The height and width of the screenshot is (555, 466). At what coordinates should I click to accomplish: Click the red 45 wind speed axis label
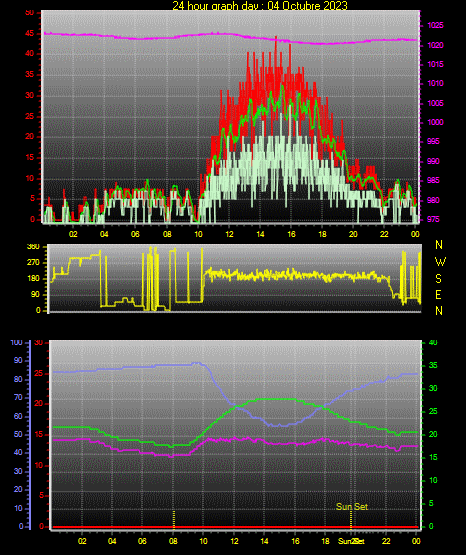click(30, 34)
